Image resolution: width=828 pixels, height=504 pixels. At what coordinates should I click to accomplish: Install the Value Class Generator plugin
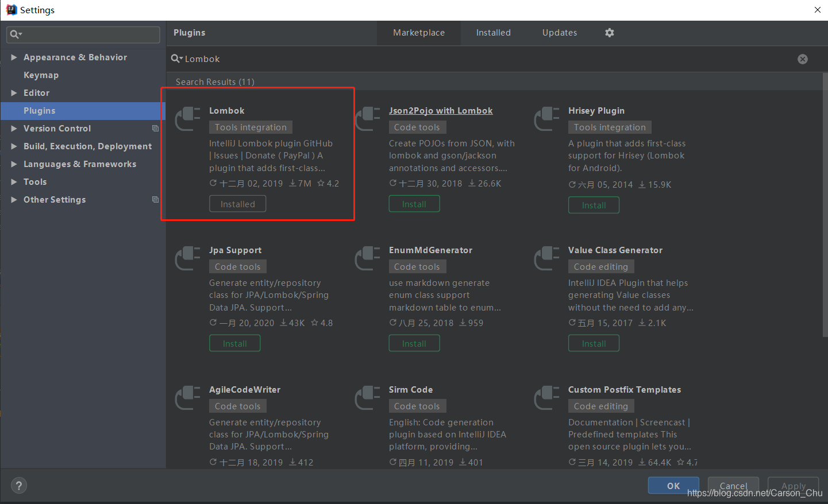pos(594,344)
